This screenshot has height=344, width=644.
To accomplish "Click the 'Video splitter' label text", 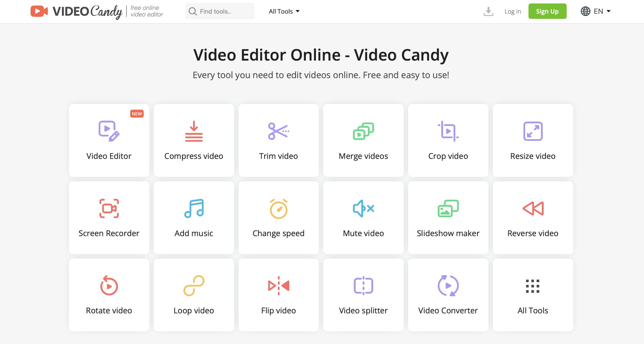I will coord(363,311).
